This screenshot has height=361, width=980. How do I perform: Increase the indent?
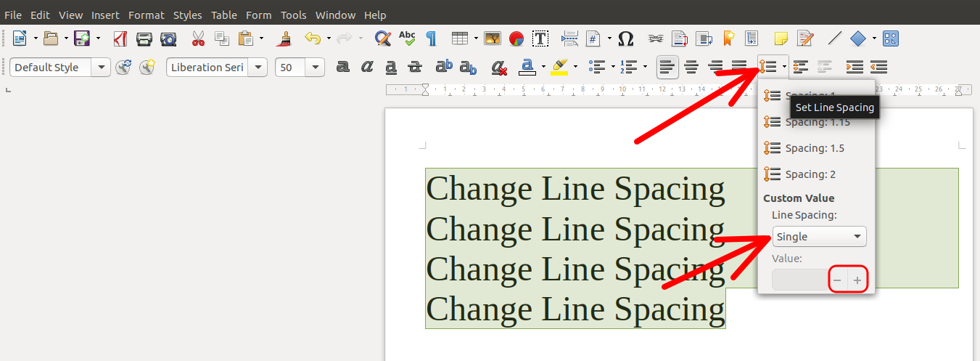coord(855,67)
